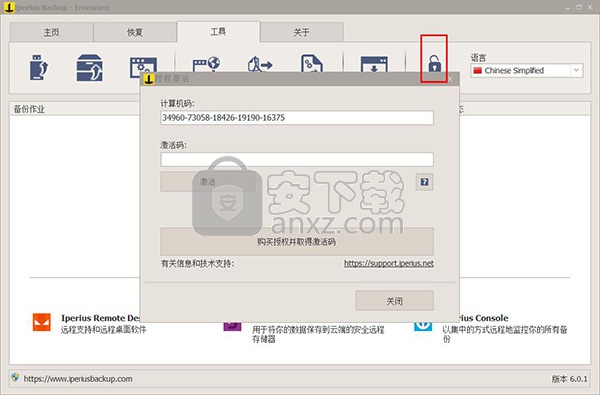Open the download window icon
This screenshot has height=395, width=600.
(x=374, y=64)
